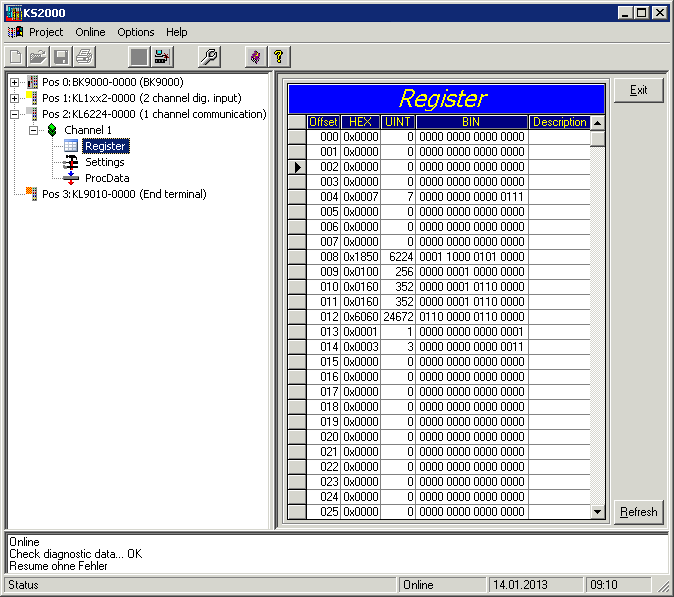This screenshot has width=674, height=597.
Task: Collapse the Channel 1 tree node
Action: click(x=33, y=130)
